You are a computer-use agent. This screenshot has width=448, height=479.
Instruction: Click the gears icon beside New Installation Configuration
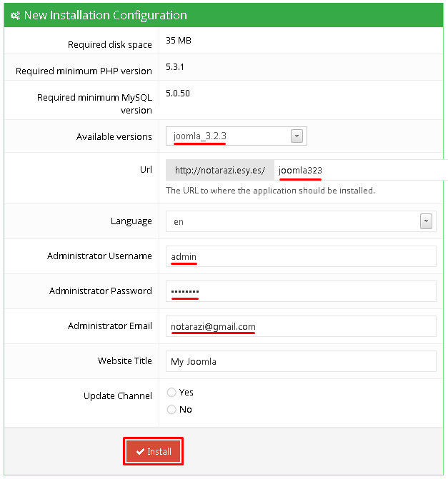[x=15, y=15]
